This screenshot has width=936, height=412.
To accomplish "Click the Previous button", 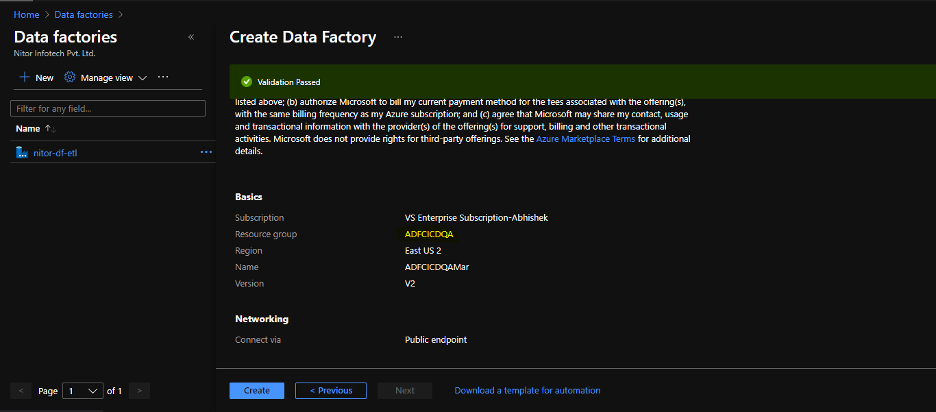I will click(x=331, y=391).
